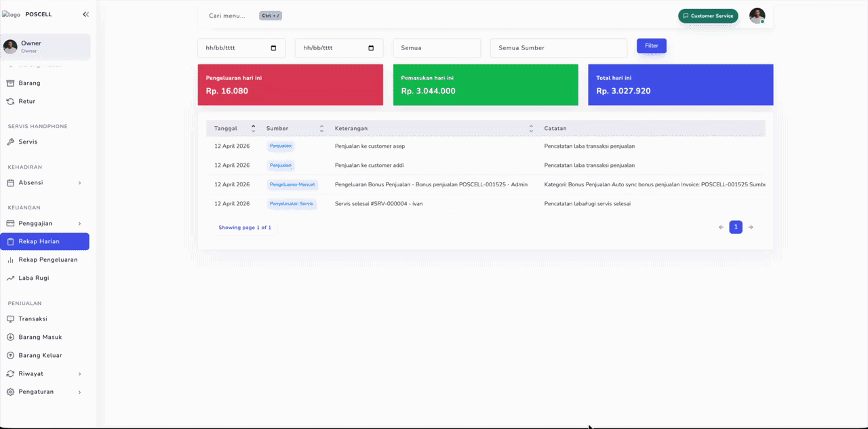Click page 1 pagination button
The image size is (868, 429).
(736, 228)
